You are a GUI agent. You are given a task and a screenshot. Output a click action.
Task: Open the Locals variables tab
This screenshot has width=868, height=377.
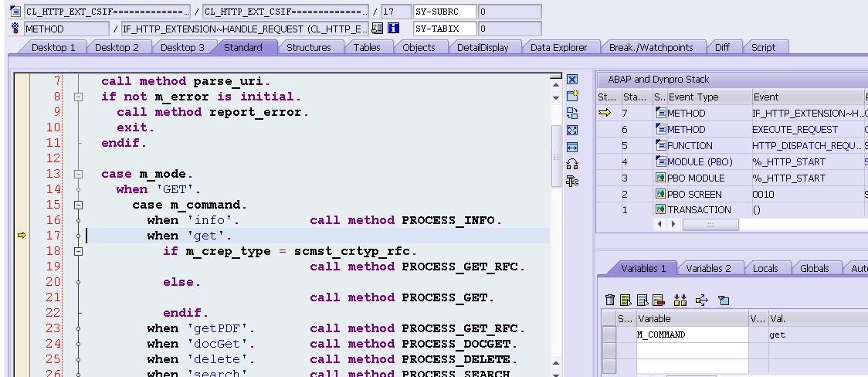(x=765, y=269)
